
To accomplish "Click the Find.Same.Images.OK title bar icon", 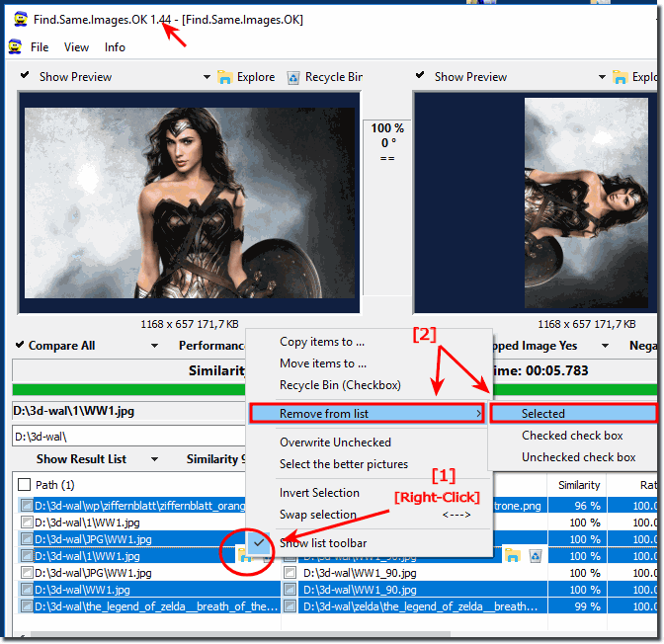I will [x=20, y=20].
